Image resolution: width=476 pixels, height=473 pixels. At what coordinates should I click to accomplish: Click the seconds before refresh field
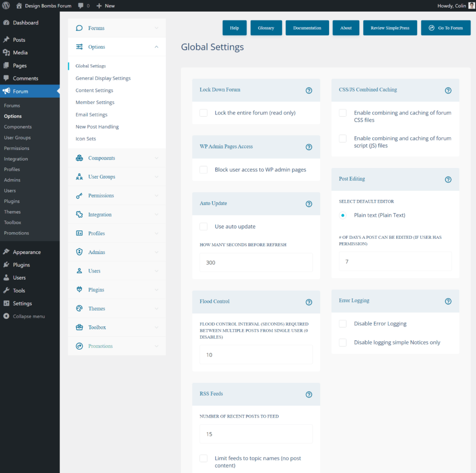pos(256,262)
